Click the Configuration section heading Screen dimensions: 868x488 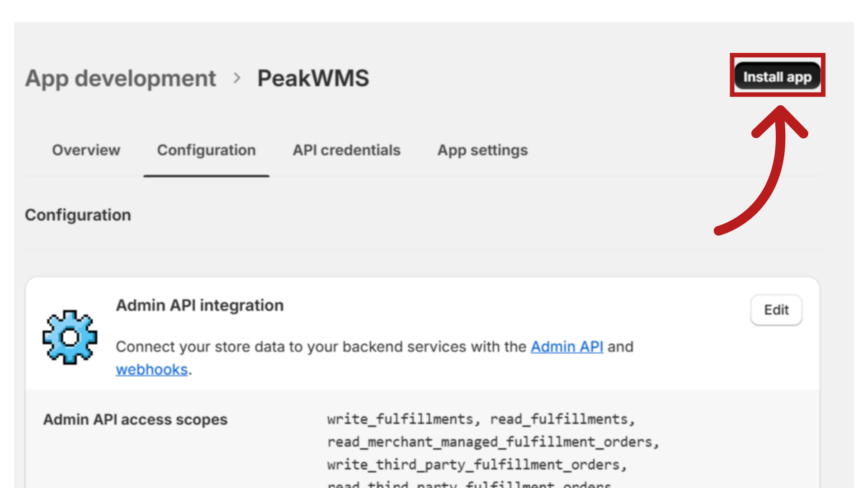[78, 215]
